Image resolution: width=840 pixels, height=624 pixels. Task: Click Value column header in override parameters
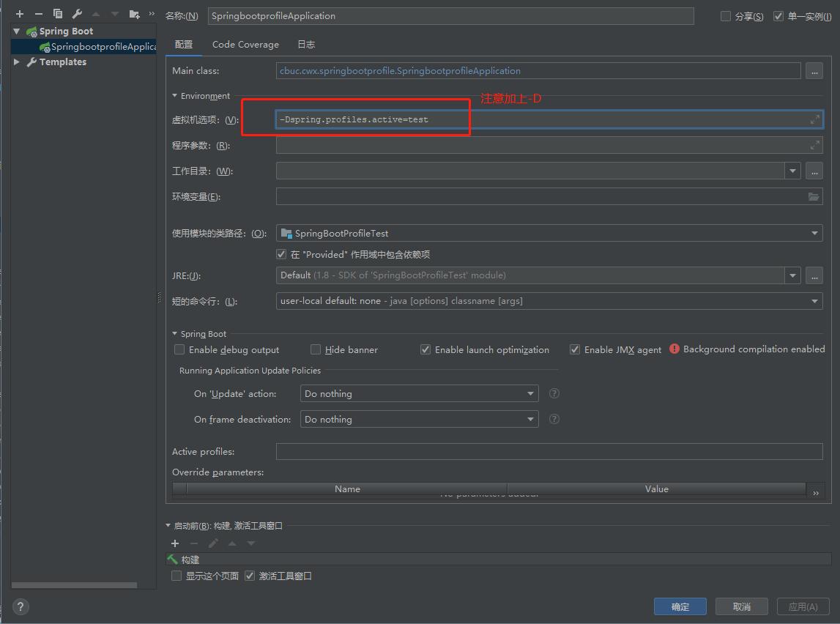tap(656, 489)
